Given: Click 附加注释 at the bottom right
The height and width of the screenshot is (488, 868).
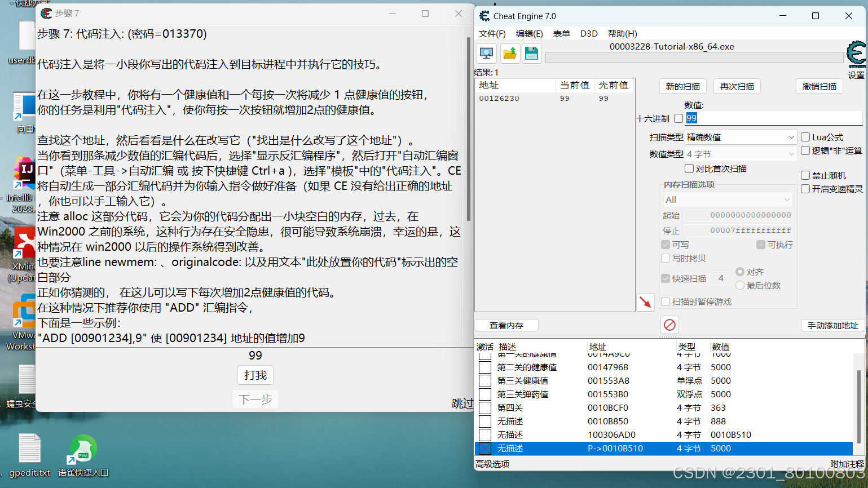Looking at the screenshot, I should pos(847,464).
